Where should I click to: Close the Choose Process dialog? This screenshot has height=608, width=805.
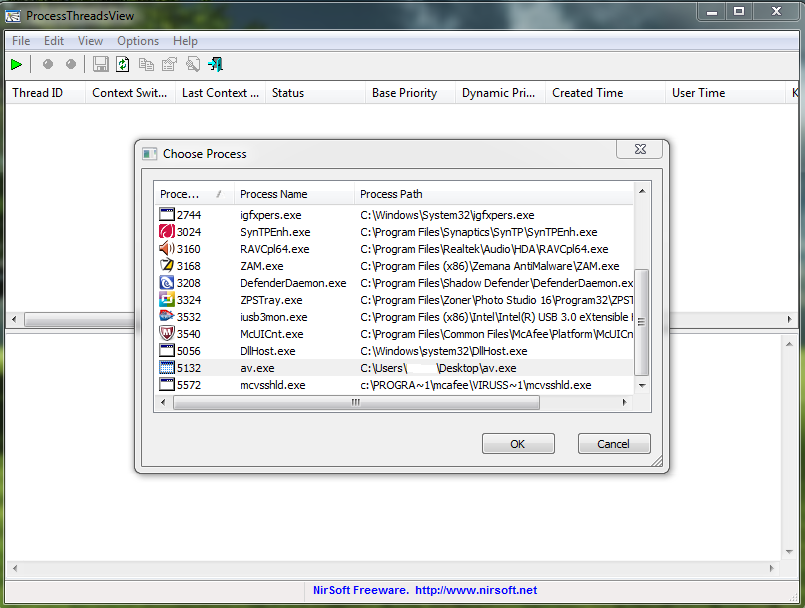640,149
